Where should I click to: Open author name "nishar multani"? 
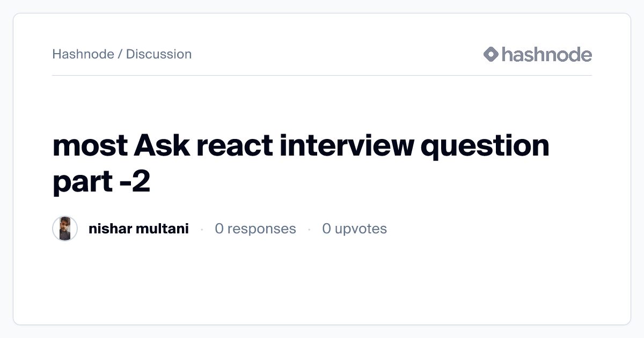pos(138,229)
